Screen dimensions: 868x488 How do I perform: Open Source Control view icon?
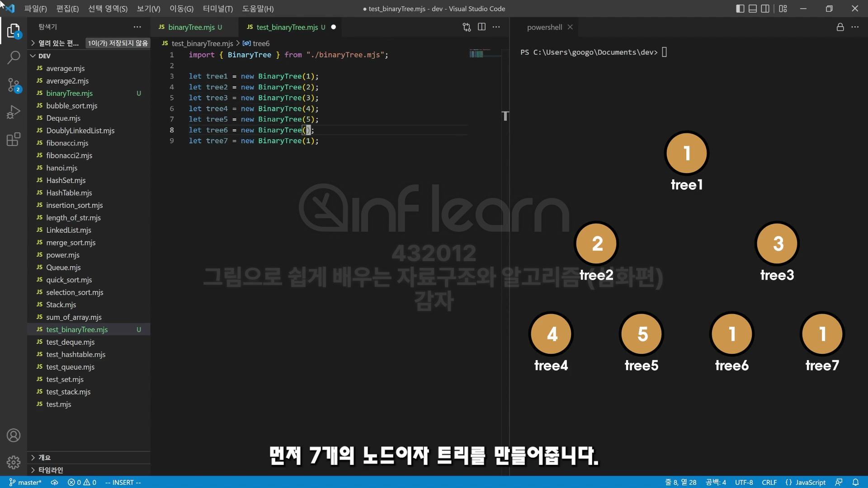[x=14, y=84]
